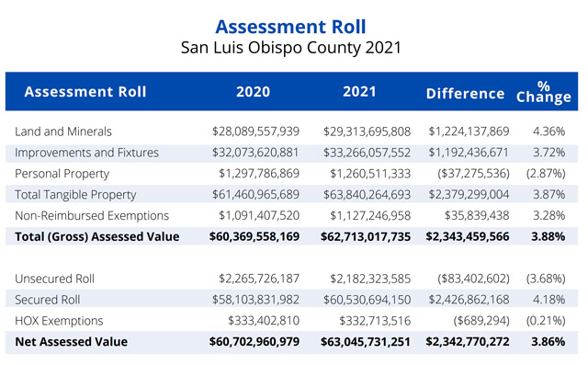Click the value $28,089,557,939

(255, 131)
